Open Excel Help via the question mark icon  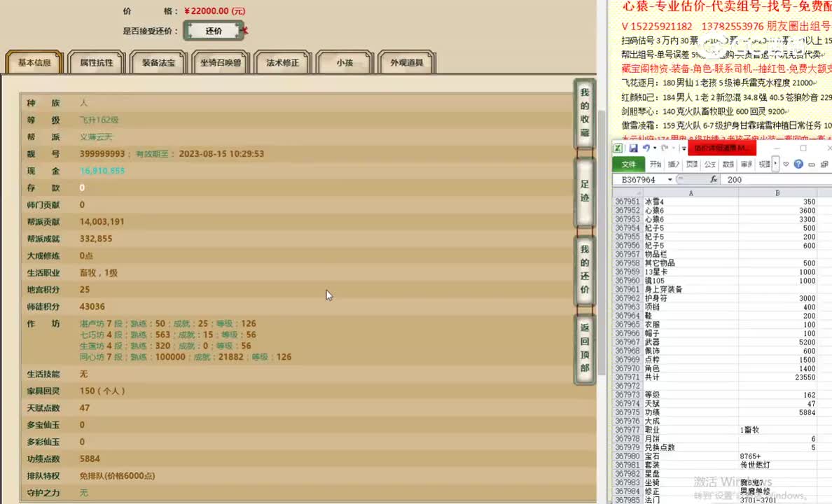pyautogui.click(x=799, y=163)
